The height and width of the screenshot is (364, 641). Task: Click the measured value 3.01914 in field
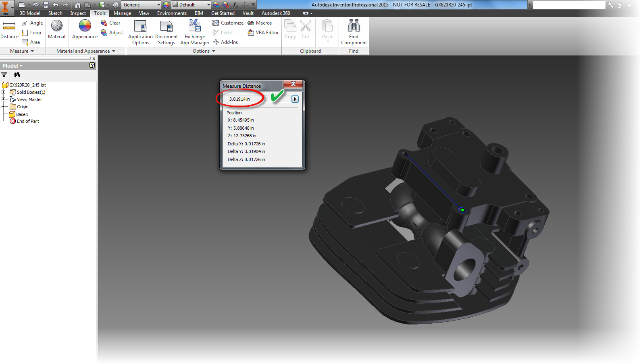click(x=239, y=99)
